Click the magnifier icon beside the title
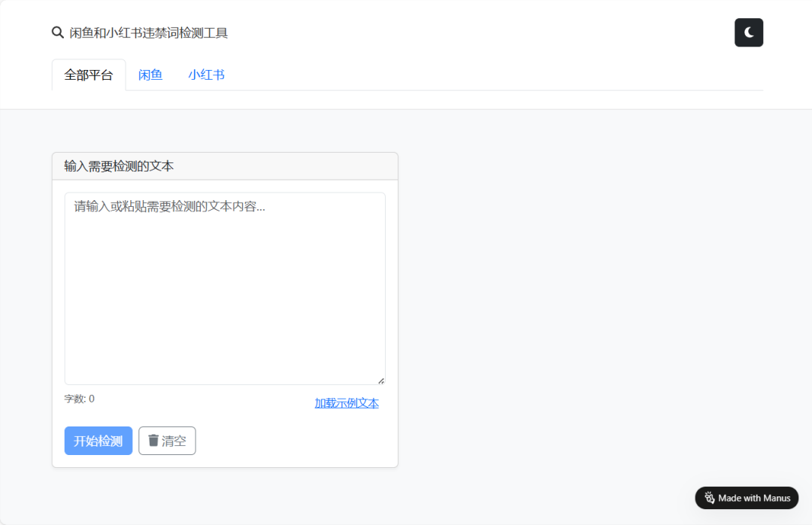Viewport: 812px width, 525px height. point(57,32)
